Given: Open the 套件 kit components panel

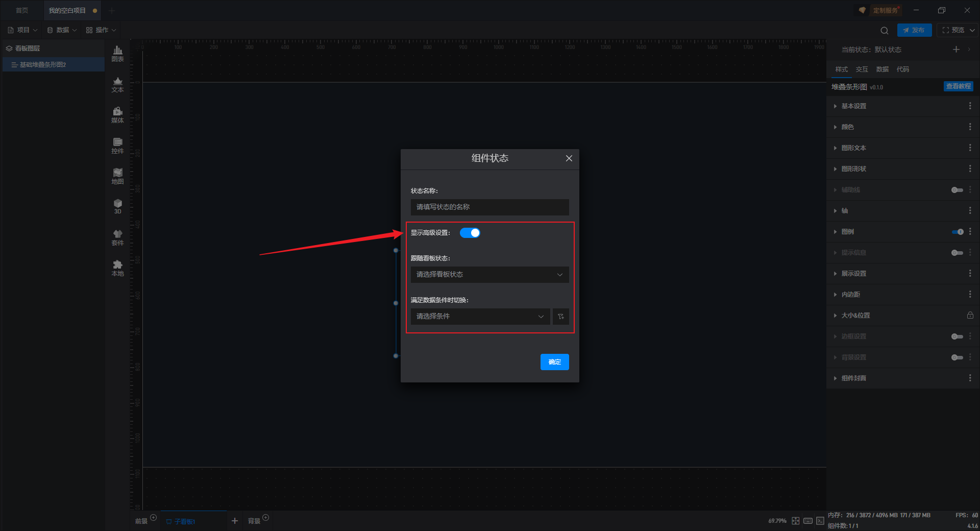Looking at the screenshot, I should click(x=117, y=237).
